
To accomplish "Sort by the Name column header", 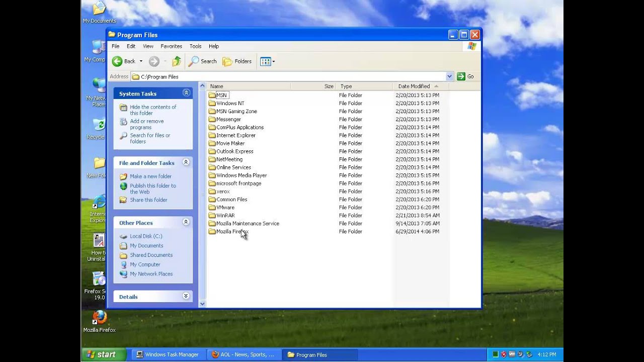I will click(x=249, y=86).
